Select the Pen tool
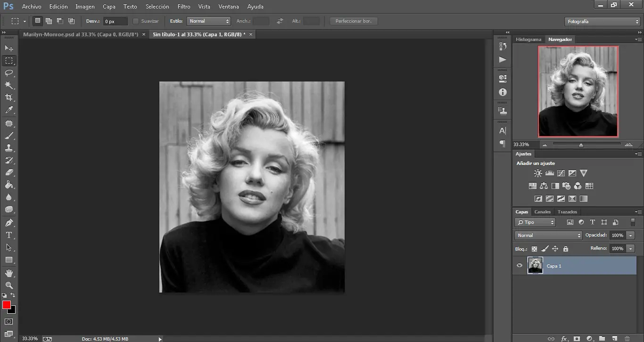The height and width of the screenshot is (342, 644). [9, 222]
